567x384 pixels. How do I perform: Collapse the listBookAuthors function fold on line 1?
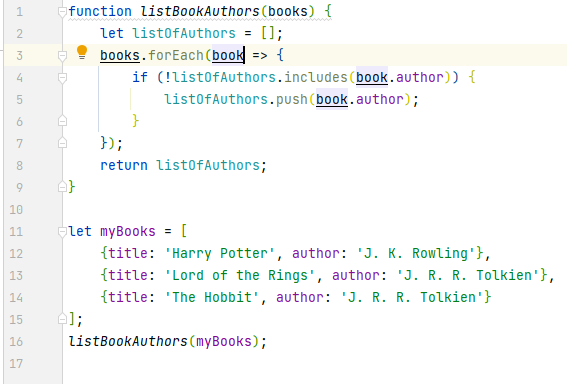click(62, 12)
